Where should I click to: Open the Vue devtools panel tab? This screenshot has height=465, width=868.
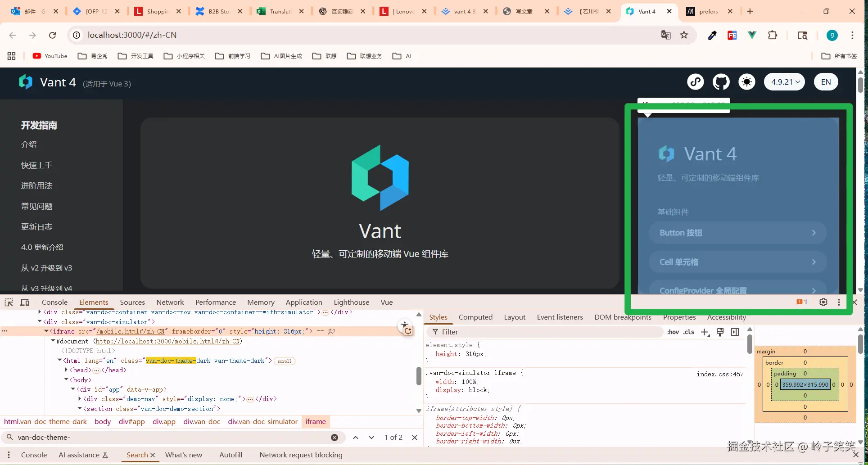point(387,302)
